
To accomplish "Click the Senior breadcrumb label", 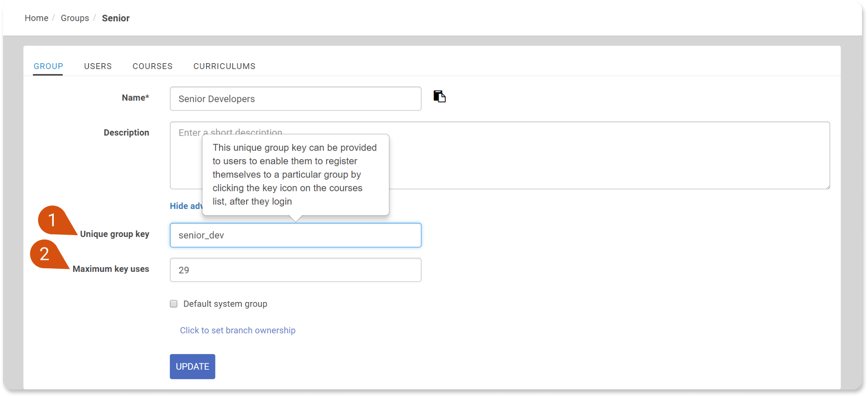I will click(x=115, y=18).
